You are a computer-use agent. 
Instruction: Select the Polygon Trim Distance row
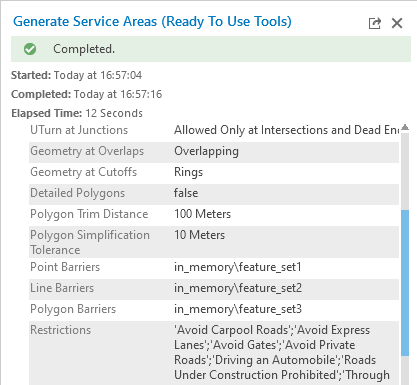[x=214, y=214]
